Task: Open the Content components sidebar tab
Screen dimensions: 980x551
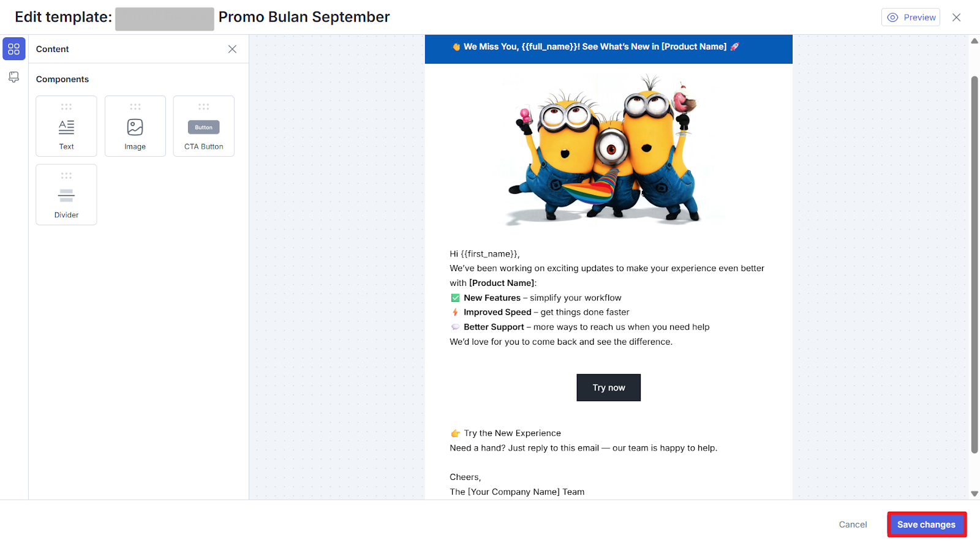Action: pyautogui.click(x=14, y=49)
